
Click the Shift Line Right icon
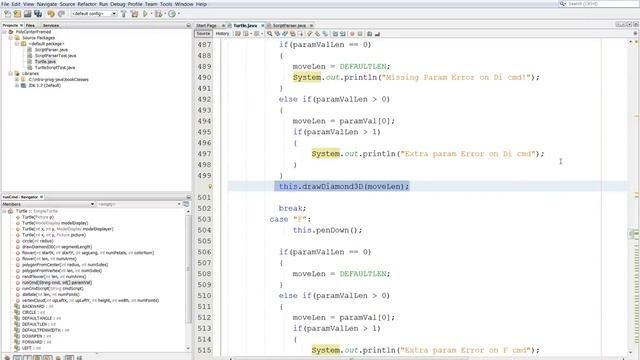[x=342, y=34]
